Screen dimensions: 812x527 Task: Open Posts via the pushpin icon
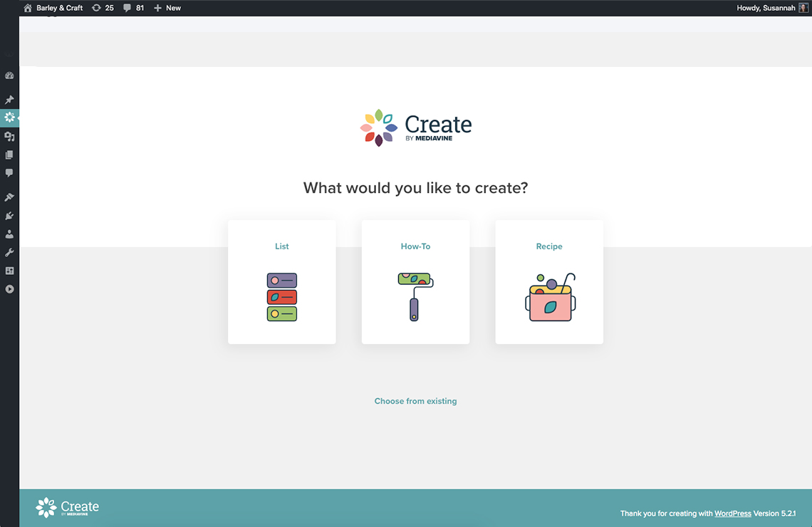pos(9,100)
